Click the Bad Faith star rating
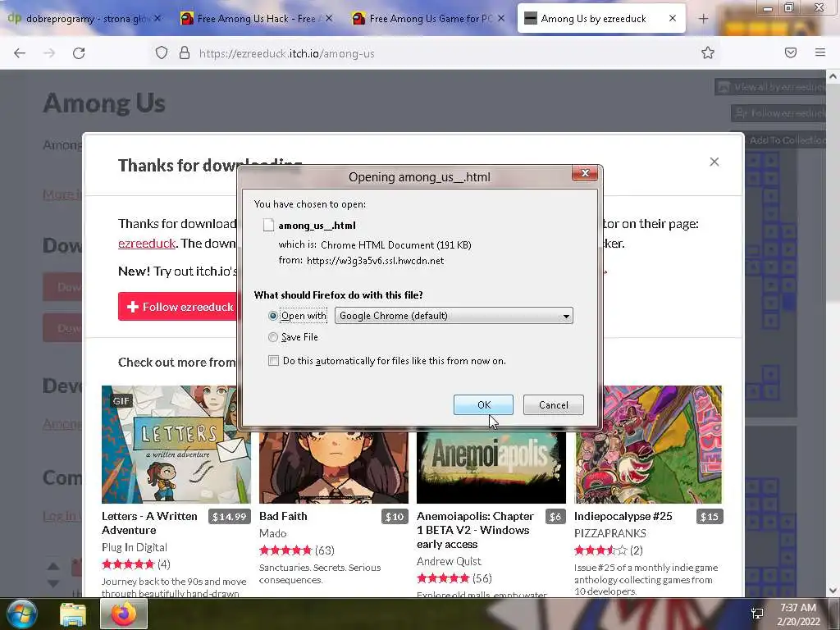The width and height of the screenshot is (840, 630). [x=285, y=550]
